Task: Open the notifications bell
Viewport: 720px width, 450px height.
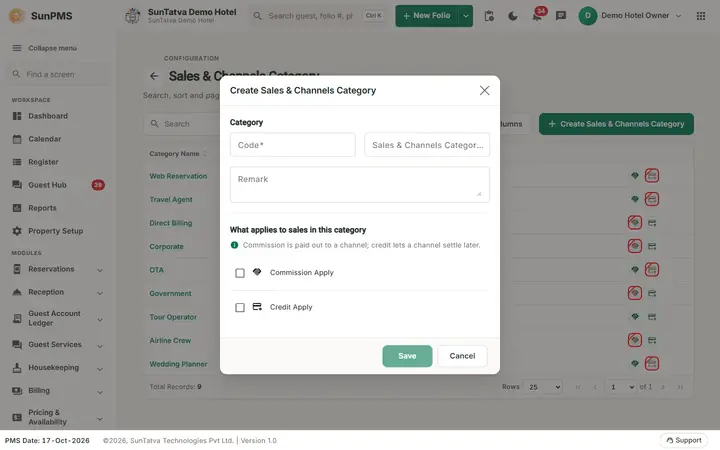Action: [x=537, y=17]
